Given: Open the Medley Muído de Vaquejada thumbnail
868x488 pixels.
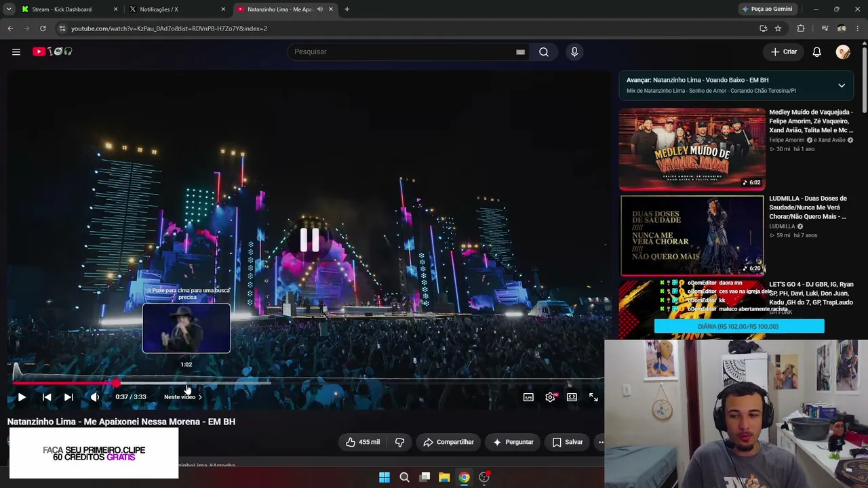Looking at the screenshot, I should [x=692, y=148].
